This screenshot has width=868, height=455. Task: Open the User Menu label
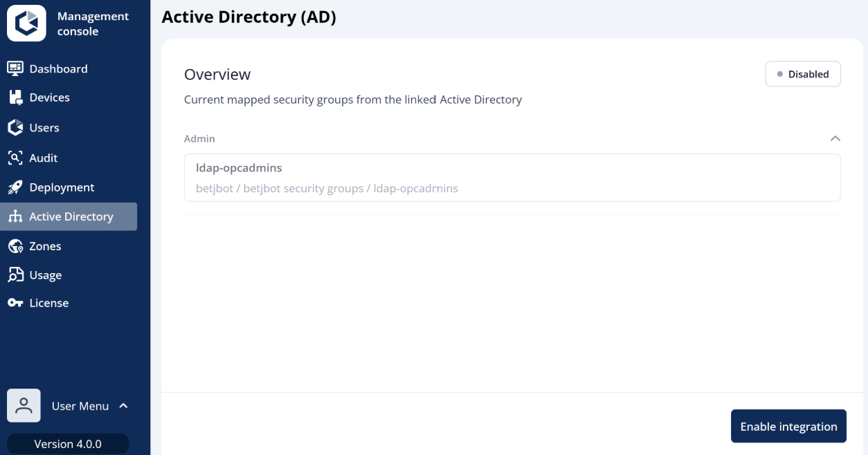click(x=80, y=406)
